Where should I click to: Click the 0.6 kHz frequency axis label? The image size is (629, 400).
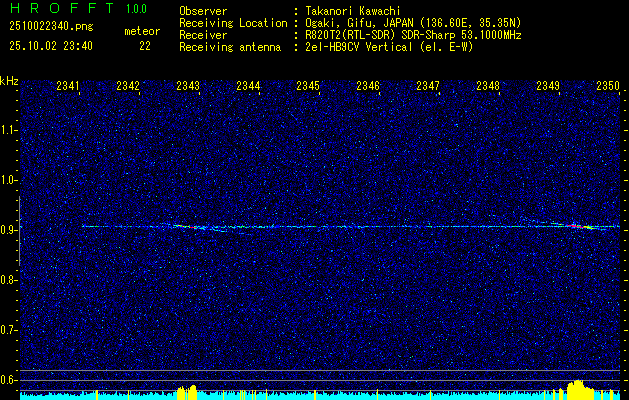click(x=8, y=380)
